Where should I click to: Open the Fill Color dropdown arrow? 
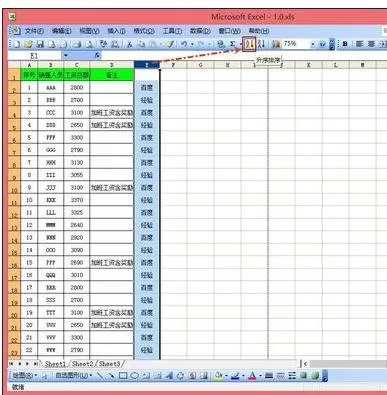click(226, 376)
